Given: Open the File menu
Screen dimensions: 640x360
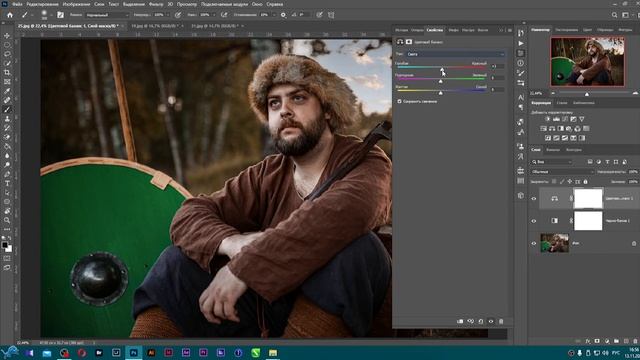Looking at the screenshot, I should point(17,4).
